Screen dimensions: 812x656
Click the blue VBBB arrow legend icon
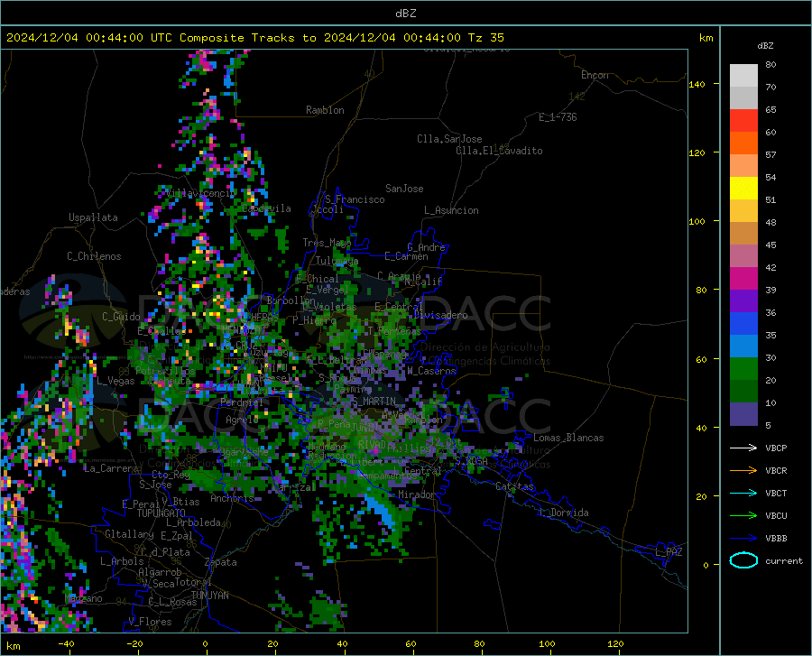[x=743, y=538]
